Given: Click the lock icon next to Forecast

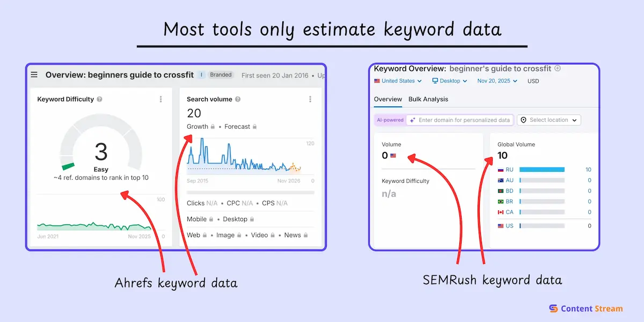Looking at the screenshot, I should (x=254, y=127).
